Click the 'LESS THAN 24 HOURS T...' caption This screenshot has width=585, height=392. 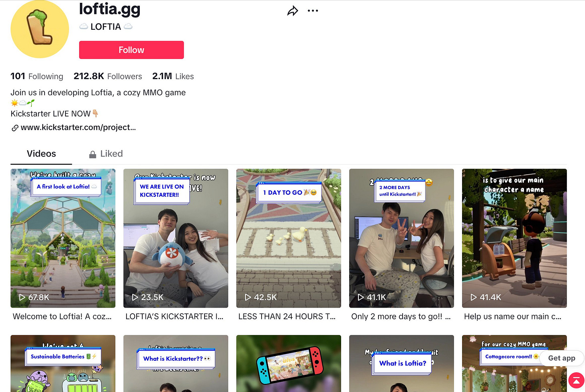tap(287, 316)
